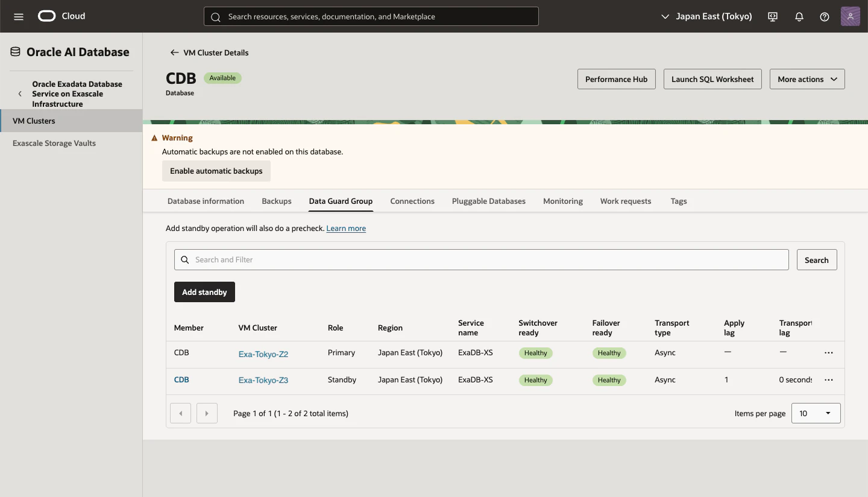This screenshot has height=497, width=868.
Task: Collapse the Exadata service sidebar chevron
Action: click(x=20, y=94)
